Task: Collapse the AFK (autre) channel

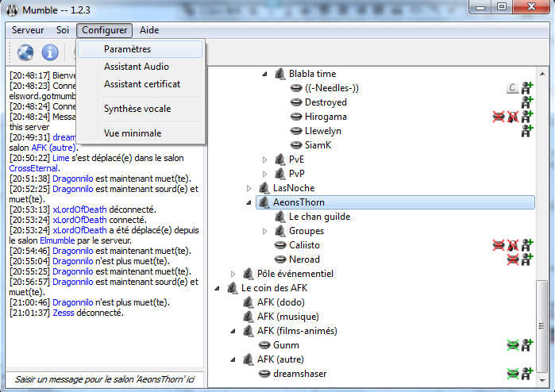Action: 233,359
